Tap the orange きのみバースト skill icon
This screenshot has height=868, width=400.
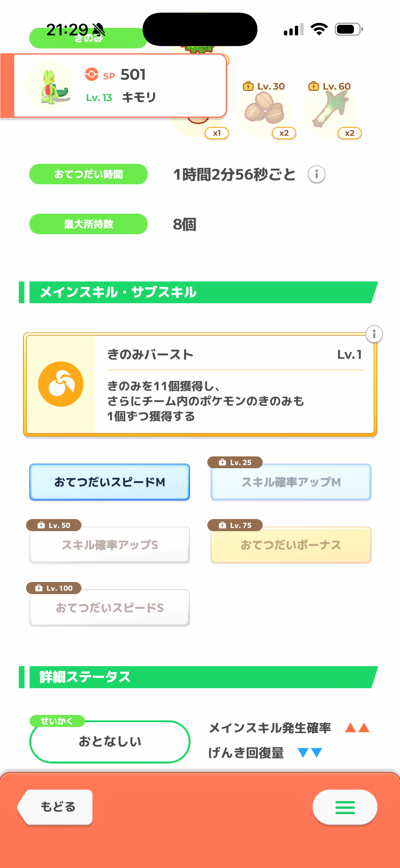[x=61, y=384]
